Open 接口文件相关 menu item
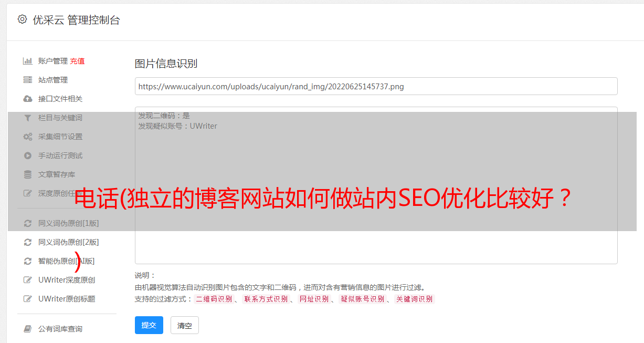 coord(60,99)
